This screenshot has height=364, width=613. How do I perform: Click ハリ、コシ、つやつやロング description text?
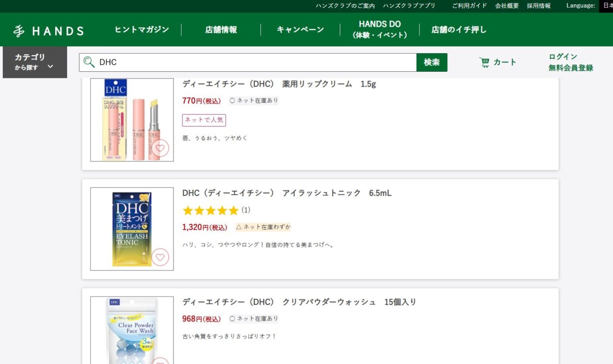coord(258,245)
